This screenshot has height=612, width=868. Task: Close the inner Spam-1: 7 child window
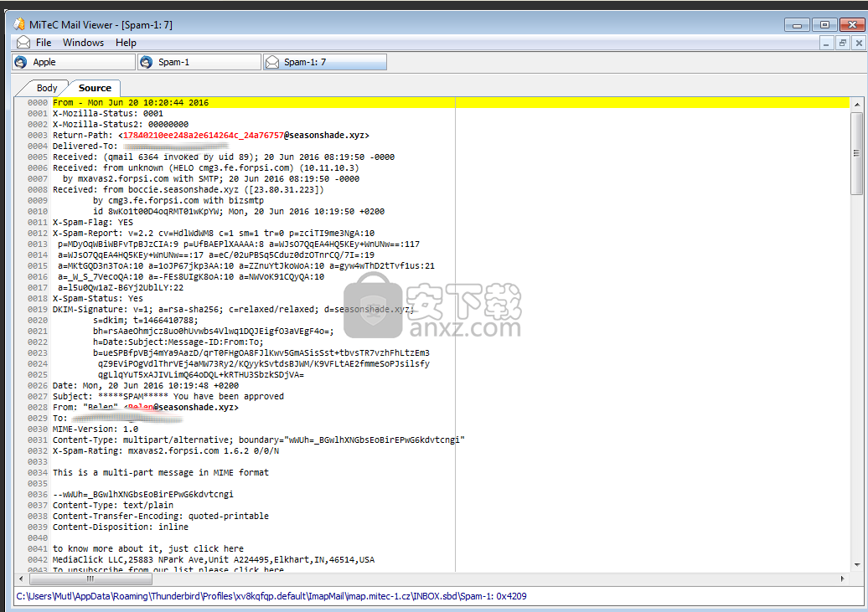tap(859, 44)
